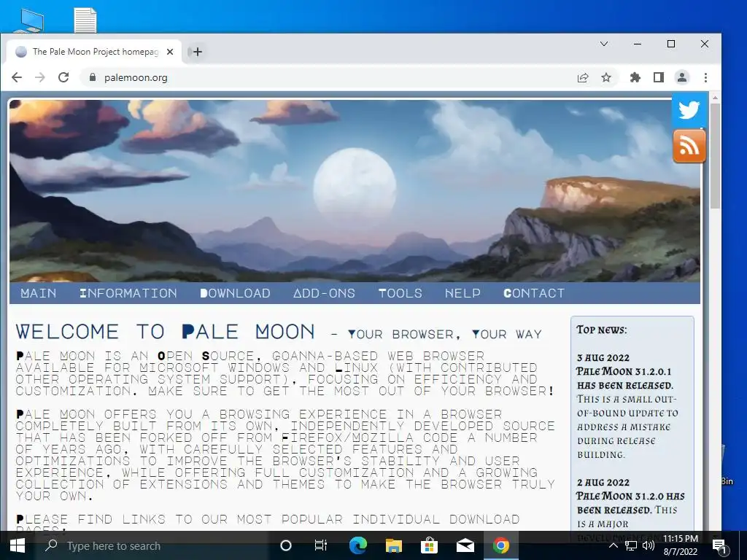This screenshot has width=747, height=560.
Task: Open the RSS feed icon
Action: (x=689, y=146)
